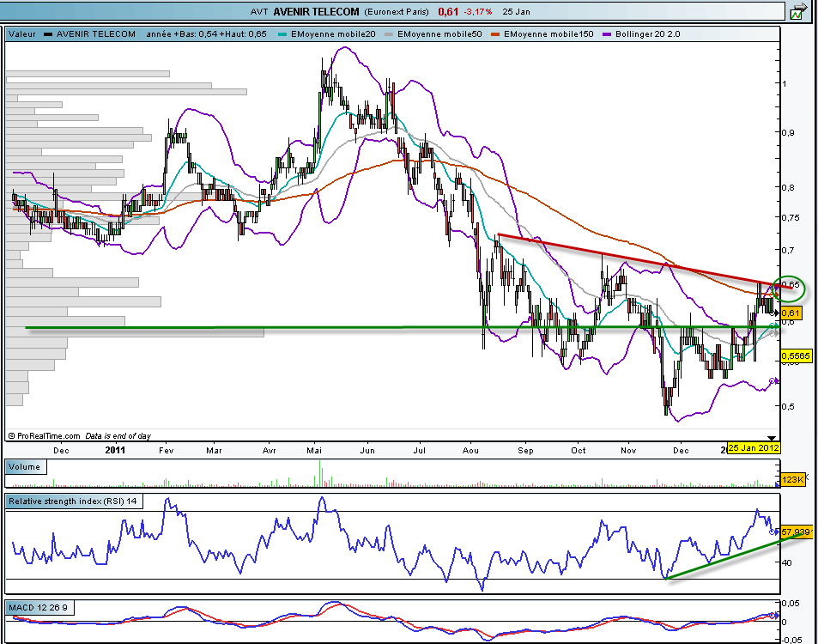818x644 pixels.
Task: Click the chart icon in top-right corner
Action: (x=798, y=12)
